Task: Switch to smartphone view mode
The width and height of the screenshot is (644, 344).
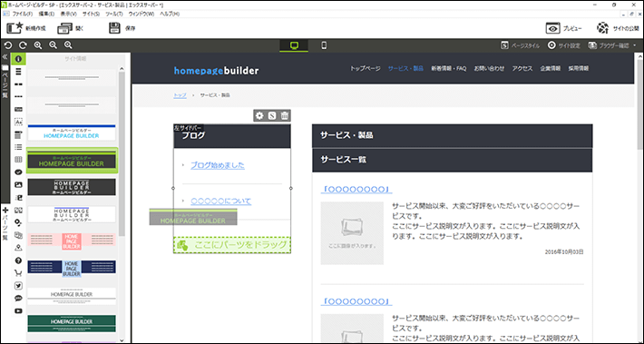Action: pos(324,45)
